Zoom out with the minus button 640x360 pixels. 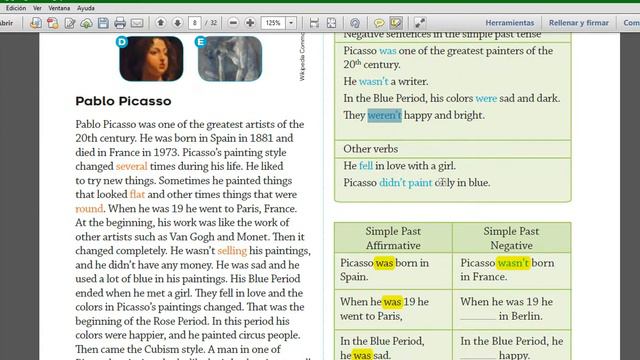pos(233,23)
